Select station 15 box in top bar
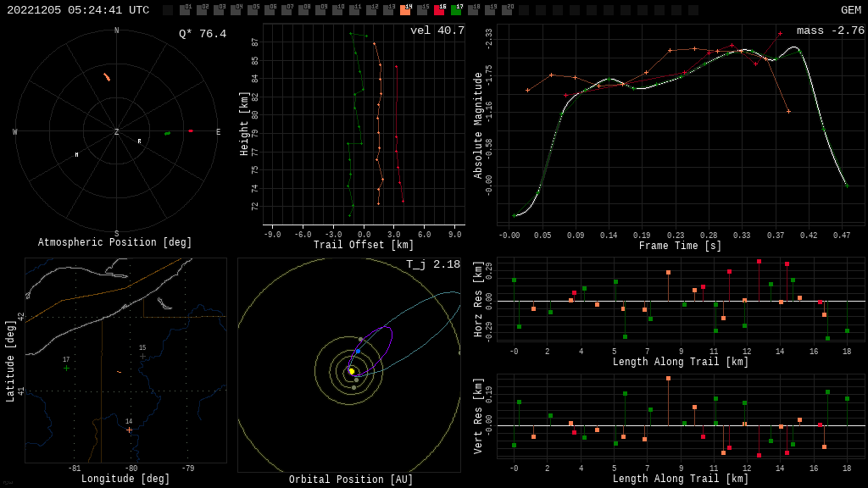This screenshot has width=868, height=488. [422, 9]
